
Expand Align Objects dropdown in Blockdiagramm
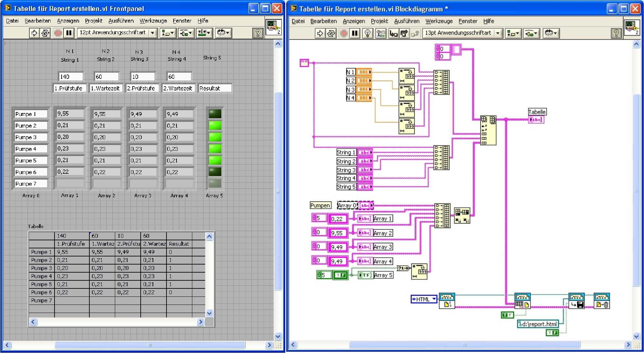[513, 33]
